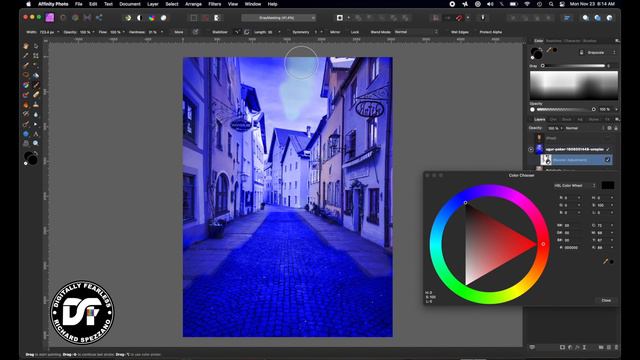Pick a color with Color Chooser eyedropper
Screen dimensions: 640x360
[606, 261]
